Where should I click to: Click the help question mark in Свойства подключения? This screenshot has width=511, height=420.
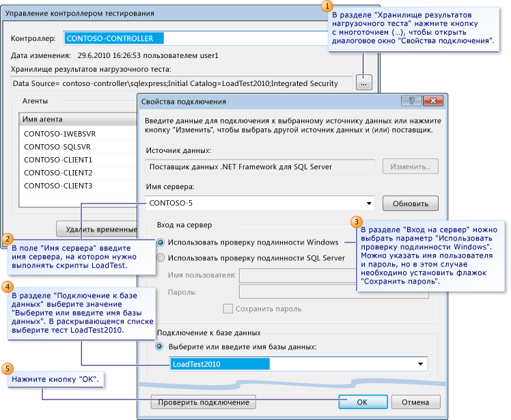point(411,101)
